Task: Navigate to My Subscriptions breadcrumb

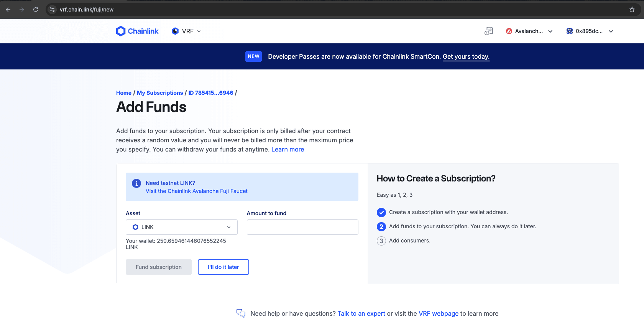Action: coord(160,93)
